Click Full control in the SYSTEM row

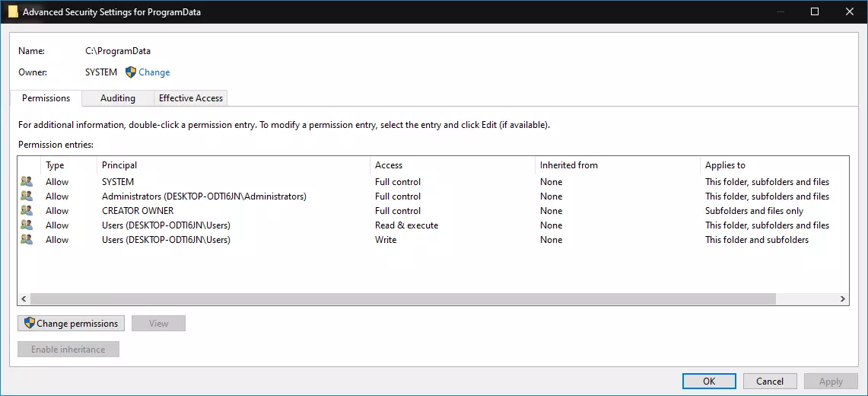pyautogui.click(x=398, y=182)
